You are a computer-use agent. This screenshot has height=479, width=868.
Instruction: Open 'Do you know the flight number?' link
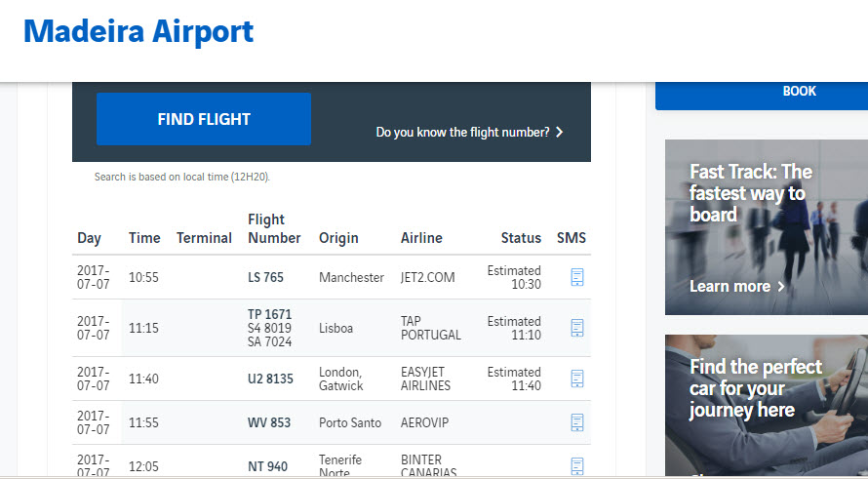coord(462,132)
